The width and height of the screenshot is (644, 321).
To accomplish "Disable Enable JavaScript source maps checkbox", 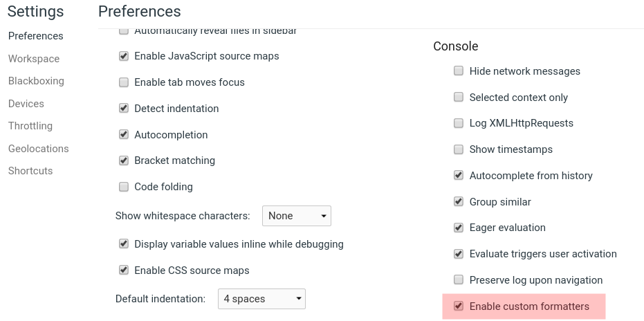I will click(124, 56).
